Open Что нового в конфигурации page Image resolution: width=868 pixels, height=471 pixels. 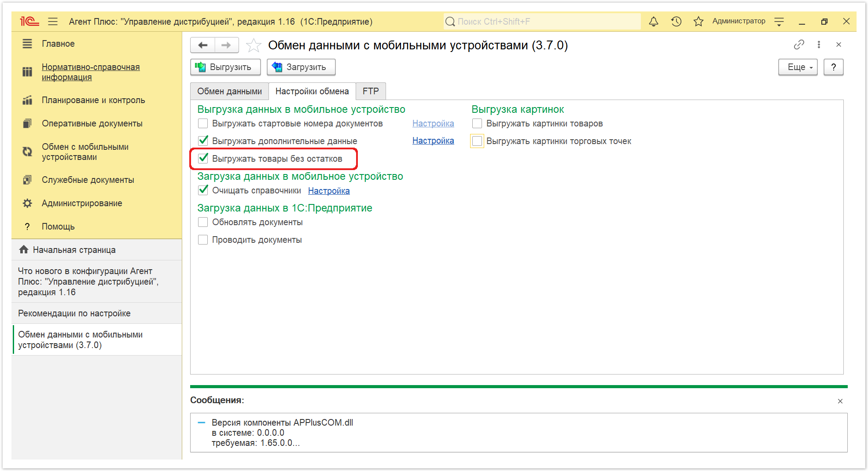point(97,282)
